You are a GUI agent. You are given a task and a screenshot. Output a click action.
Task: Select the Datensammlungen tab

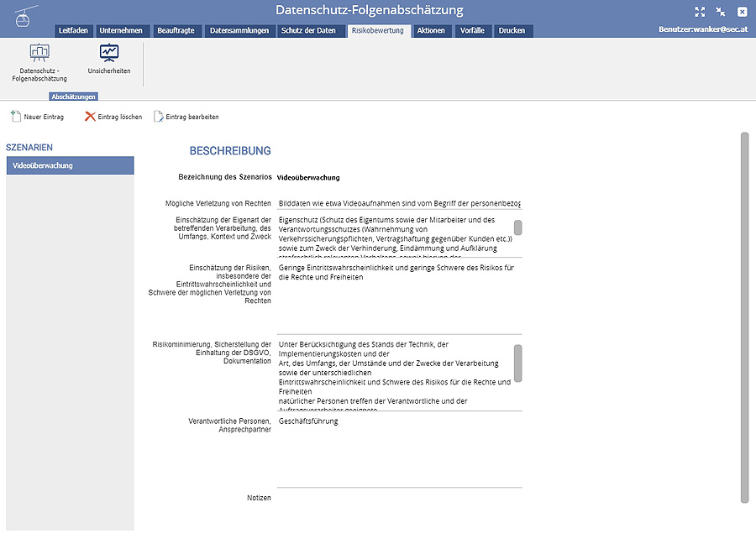pos(239,31)
